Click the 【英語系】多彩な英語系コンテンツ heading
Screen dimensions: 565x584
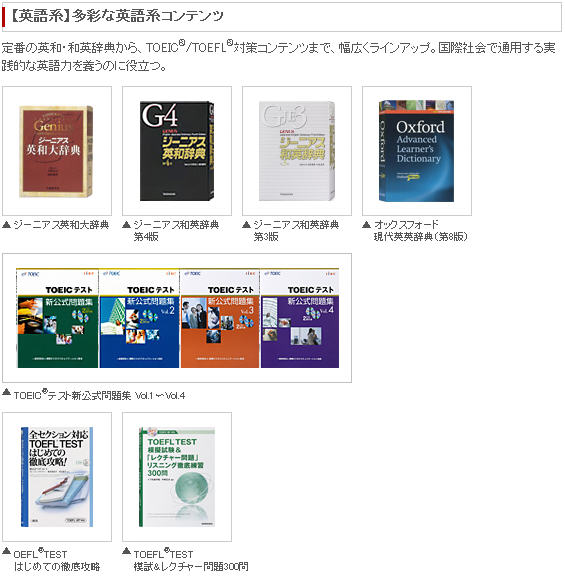116,16
